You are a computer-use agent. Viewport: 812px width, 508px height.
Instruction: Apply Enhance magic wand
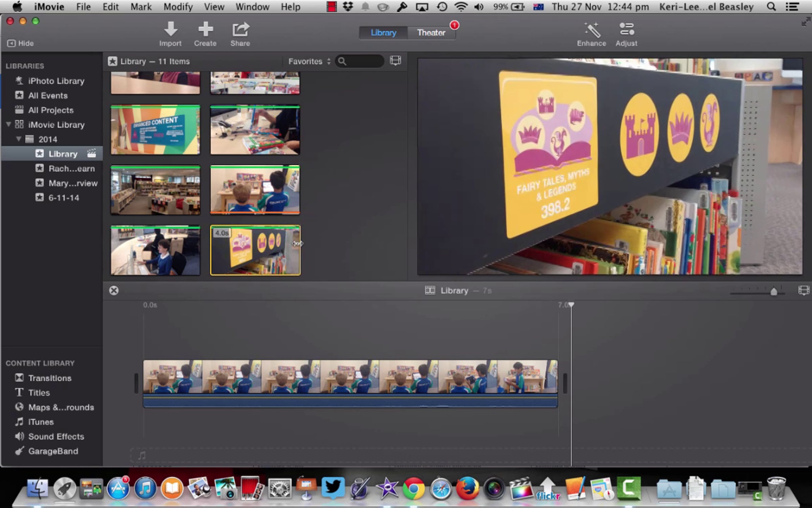tap(592, 30)
